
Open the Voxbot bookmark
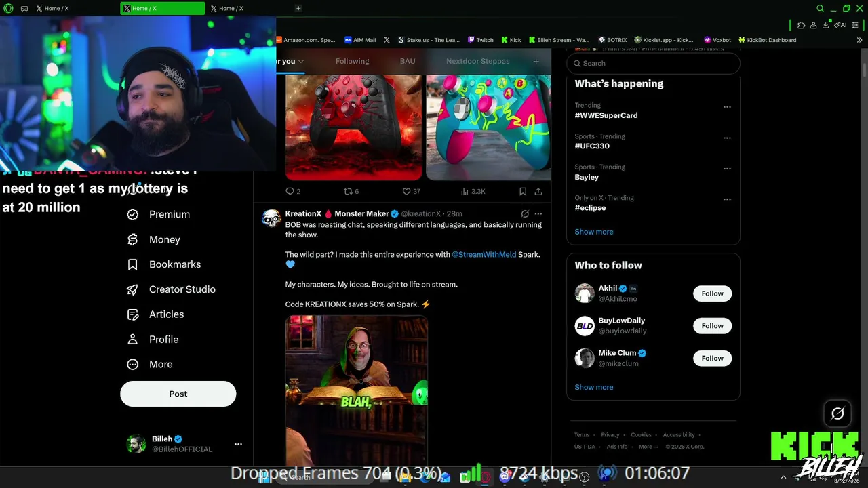tap(717, 40)
